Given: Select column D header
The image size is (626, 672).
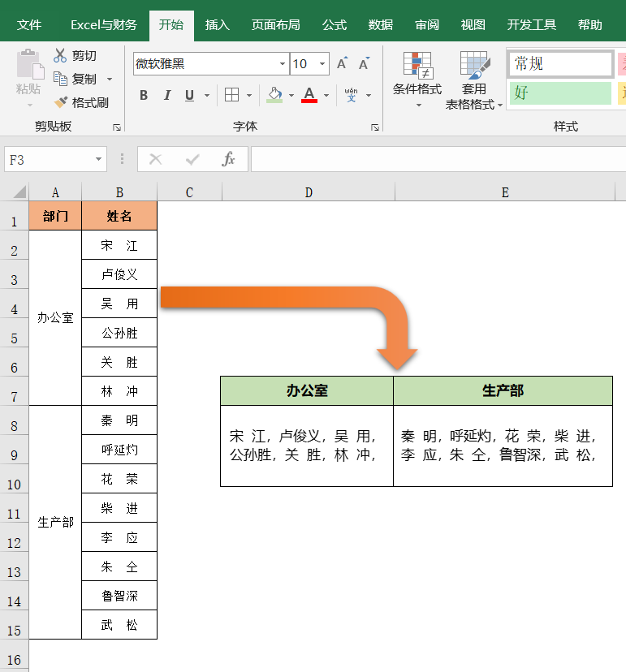Looking at the screenshot, I should (x=309, y=192).
